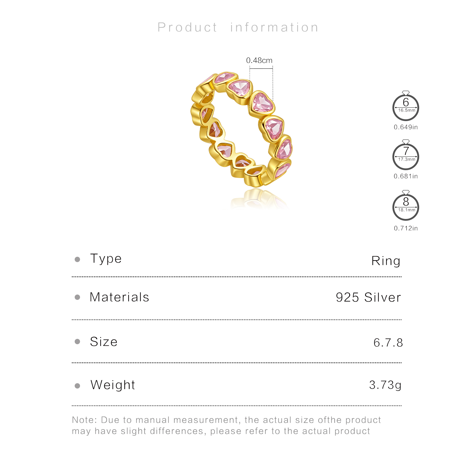Click the Ring type value
The image size is (476, 476).
pyautogui.click(x=386, y=261)
